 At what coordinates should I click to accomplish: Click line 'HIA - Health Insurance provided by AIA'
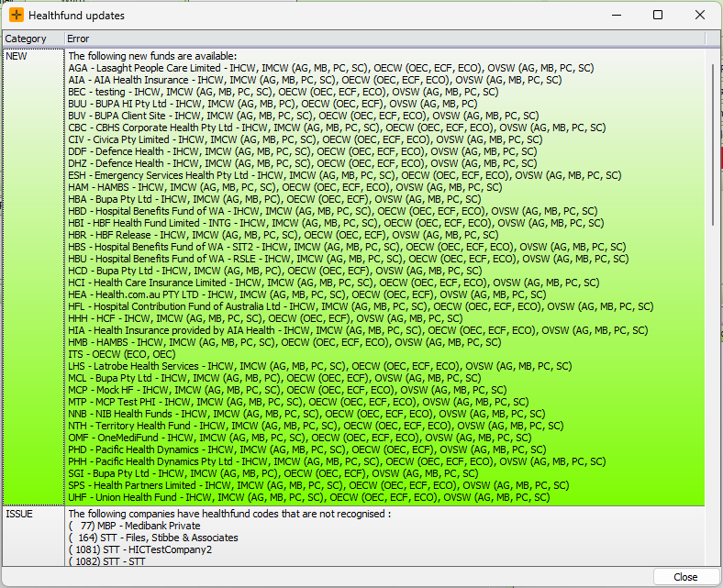358,330
